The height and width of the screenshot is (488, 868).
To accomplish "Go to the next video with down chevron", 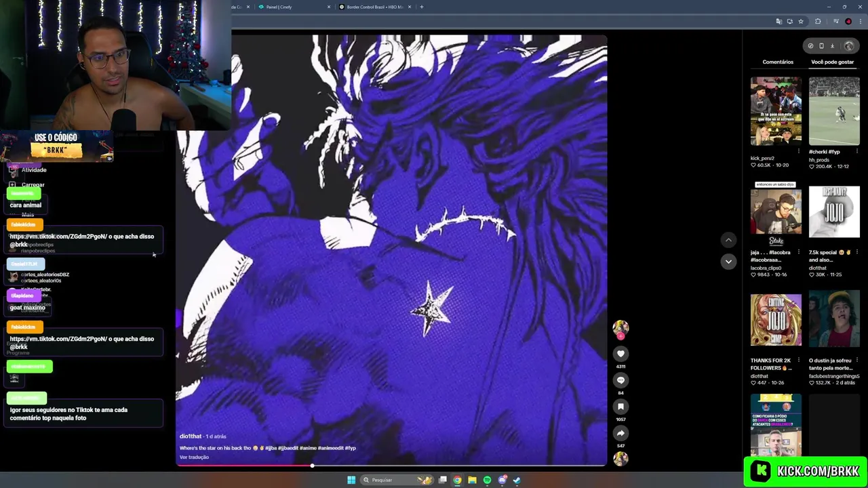I will 728,262.
